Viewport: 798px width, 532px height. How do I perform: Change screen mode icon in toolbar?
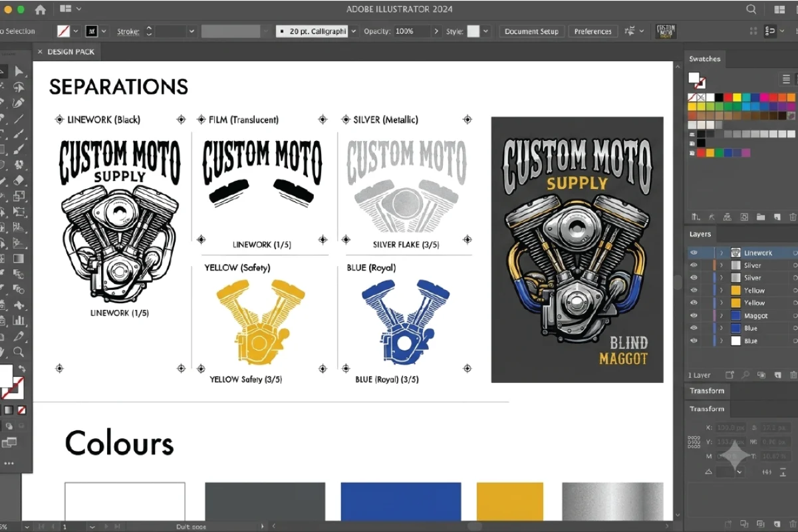tap(9, 442)
